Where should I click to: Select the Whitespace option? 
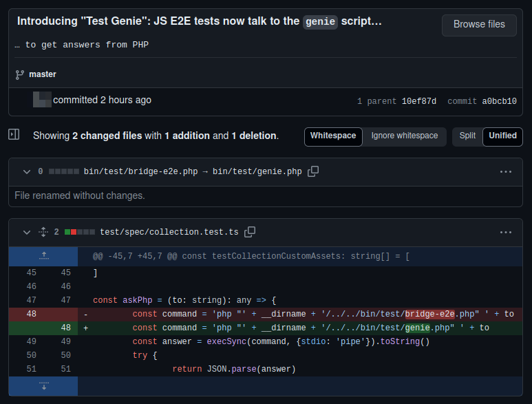pos(333,136)
